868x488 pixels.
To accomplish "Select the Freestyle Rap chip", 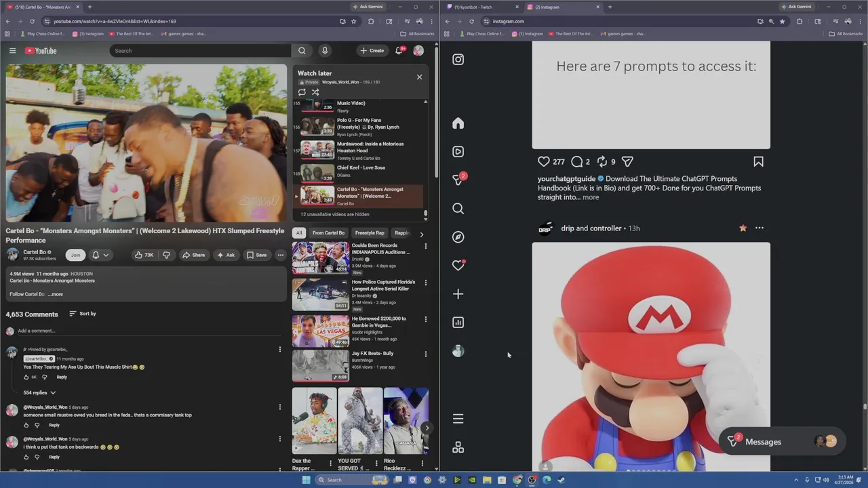I will coord(370,233).
